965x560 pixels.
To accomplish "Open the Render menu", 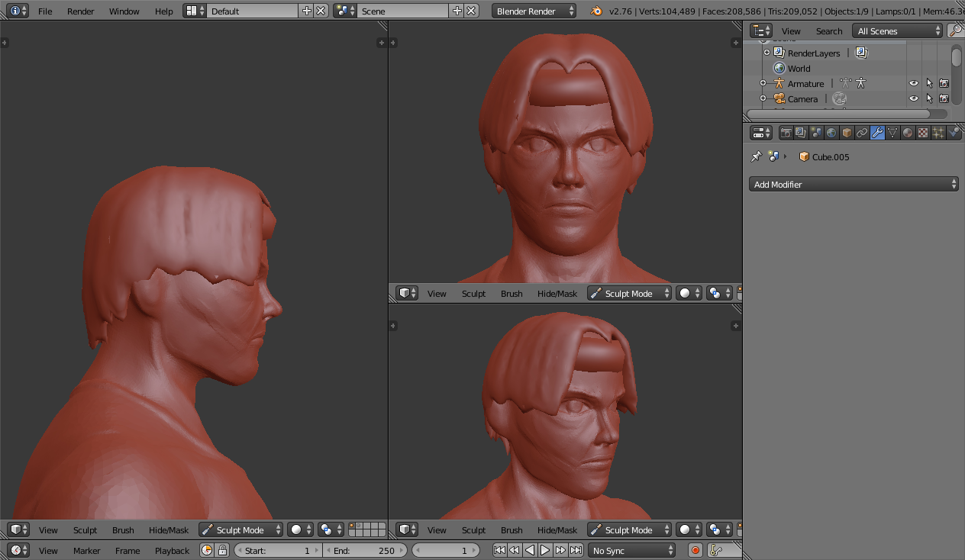I will (80, 11).
